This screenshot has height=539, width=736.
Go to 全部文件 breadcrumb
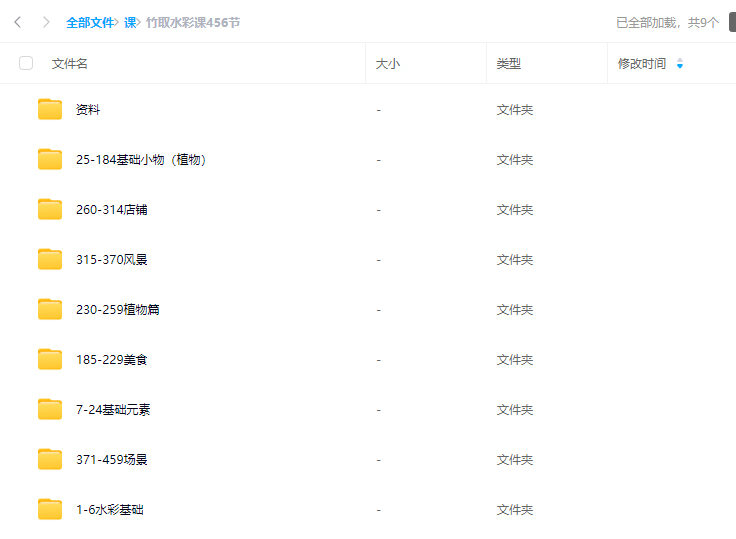tap(90, 22)
